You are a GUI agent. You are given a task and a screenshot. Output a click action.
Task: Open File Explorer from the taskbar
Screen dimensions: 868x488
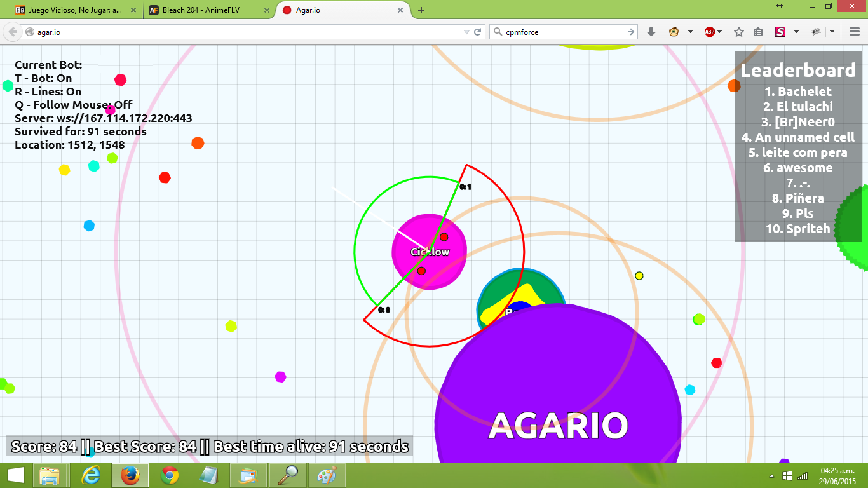[x=50, y=475]
